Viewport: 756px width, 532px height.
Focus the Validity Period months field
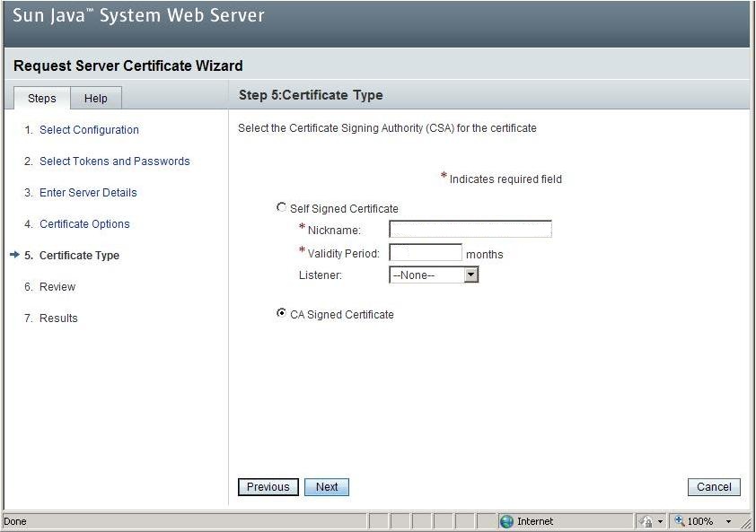(426, 253)
